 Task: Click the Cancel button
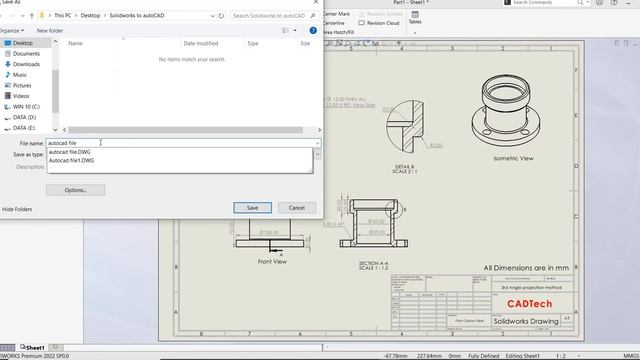coord(297,207)
